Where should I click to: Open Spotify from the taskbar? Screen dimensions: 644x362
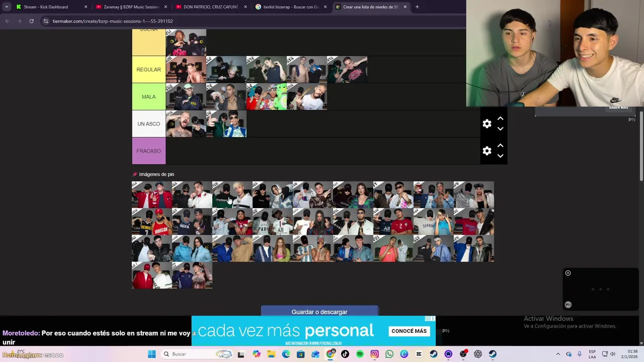[360, 354]
